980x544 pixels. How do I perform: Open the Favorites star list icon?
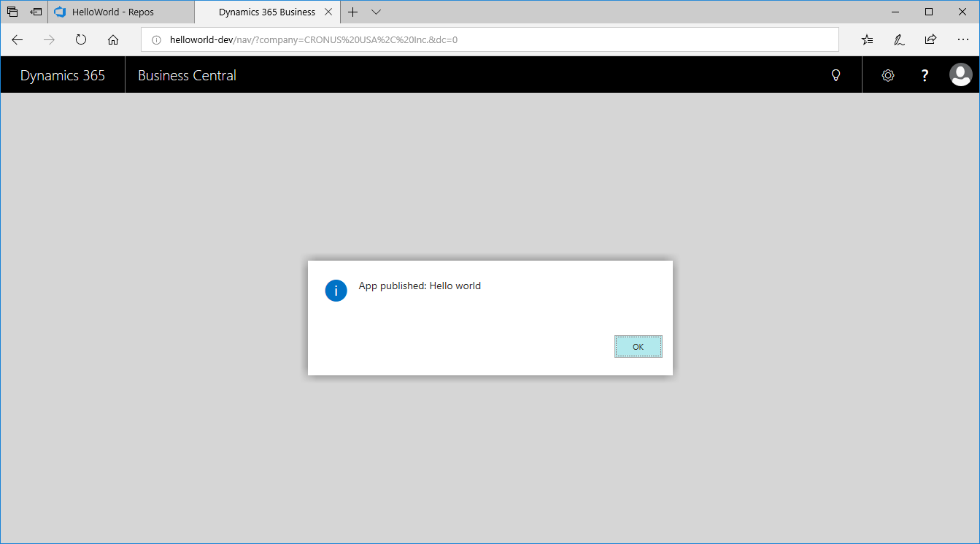[x=867, y=40]
